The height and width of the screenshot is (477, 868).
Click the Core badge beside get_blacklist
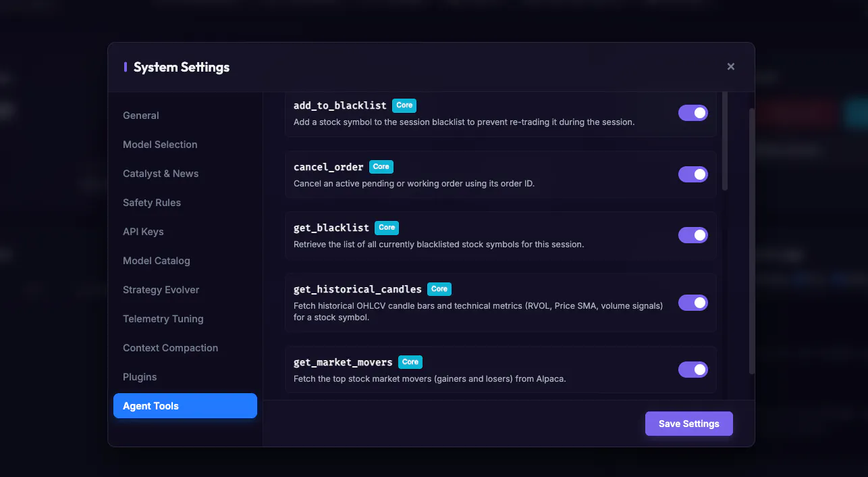[387, 228]
